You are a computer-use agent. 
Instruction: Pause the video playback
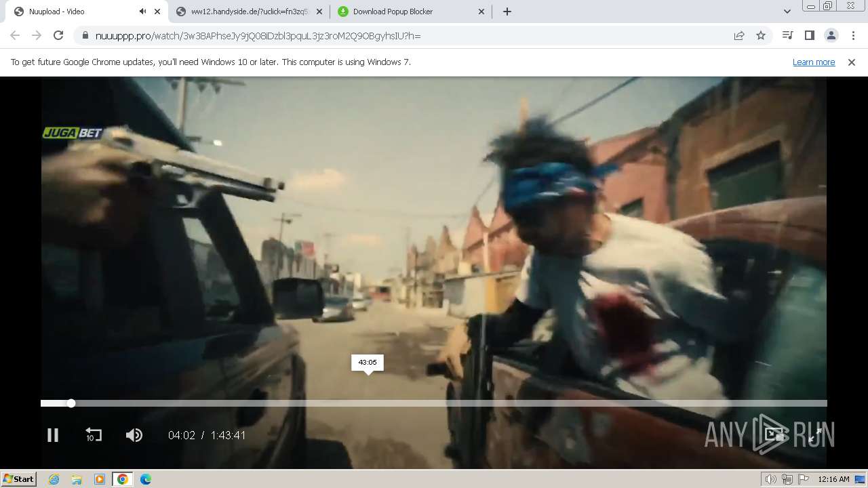pyautogui.click(x=53, y=435)
